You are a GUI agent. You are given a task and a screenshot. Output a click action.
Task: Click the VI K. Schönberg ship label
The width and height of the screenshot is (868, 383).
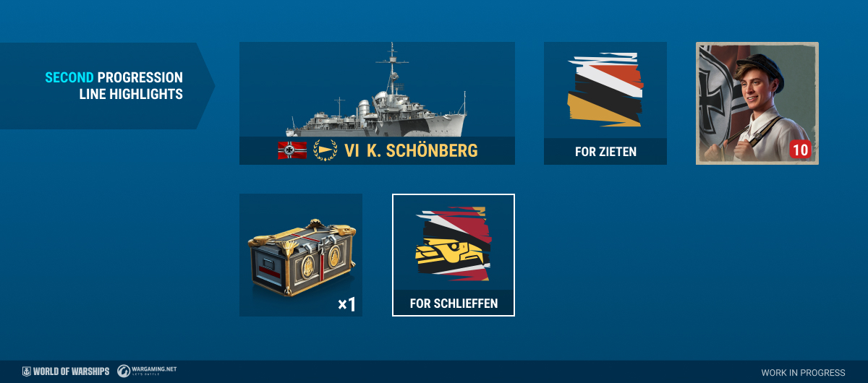click(411, 150)
